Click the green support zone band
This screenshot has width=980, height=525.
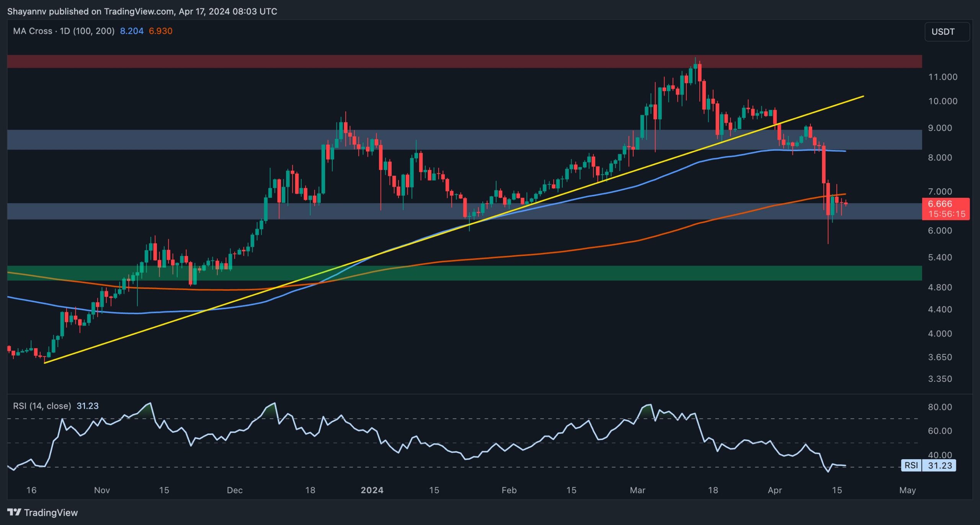click(x=464, y=273)
